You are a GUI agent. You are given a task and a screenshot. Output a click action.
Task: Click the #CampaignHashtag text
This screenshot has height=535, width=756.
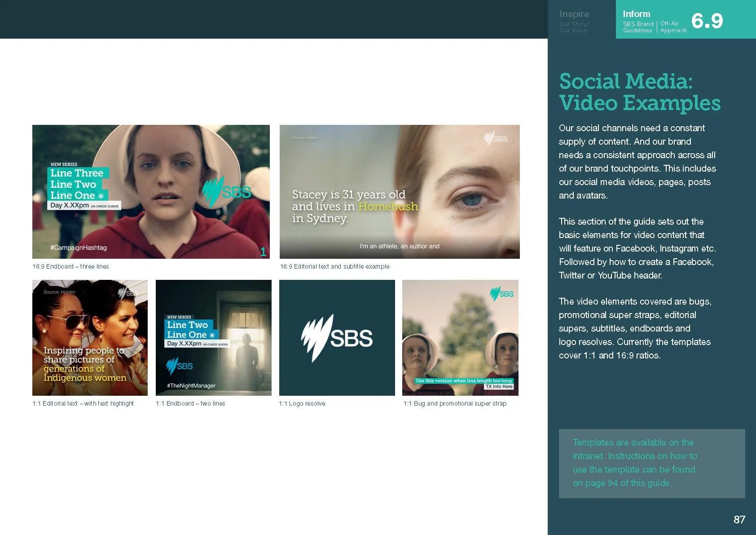pyautogui.click(x=79, y=248)
